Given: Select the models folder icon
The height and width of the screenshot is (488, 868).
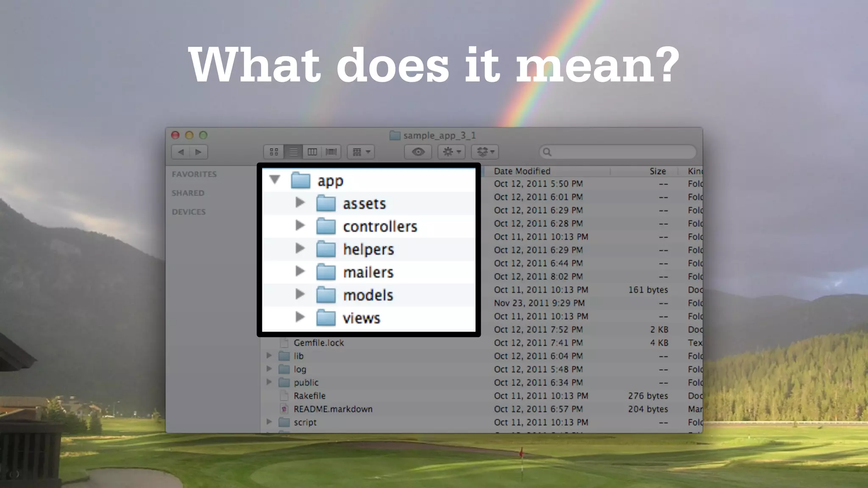Looking at the screenshot, I should point(326,295).
